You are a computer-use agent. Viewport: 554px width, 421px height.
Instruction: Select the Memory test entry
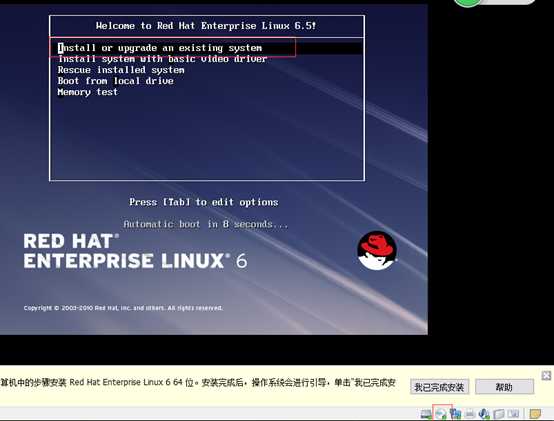(x=88, y=92)
